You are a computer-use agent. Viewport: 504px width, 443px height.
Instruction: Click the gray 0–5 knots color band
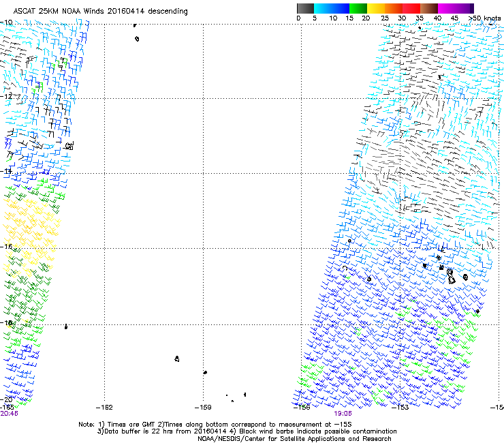[305, 8]
